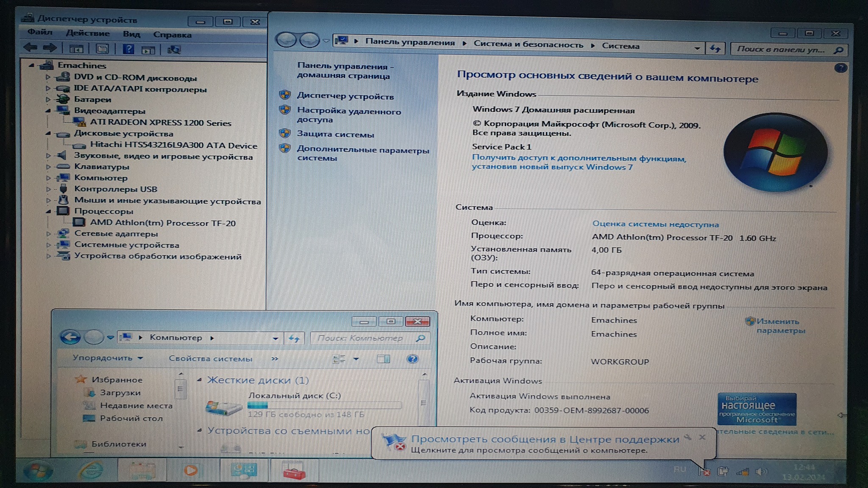Collapse the Видеоадаптеры tree node
Screen dimensions: 868x488
48,111
